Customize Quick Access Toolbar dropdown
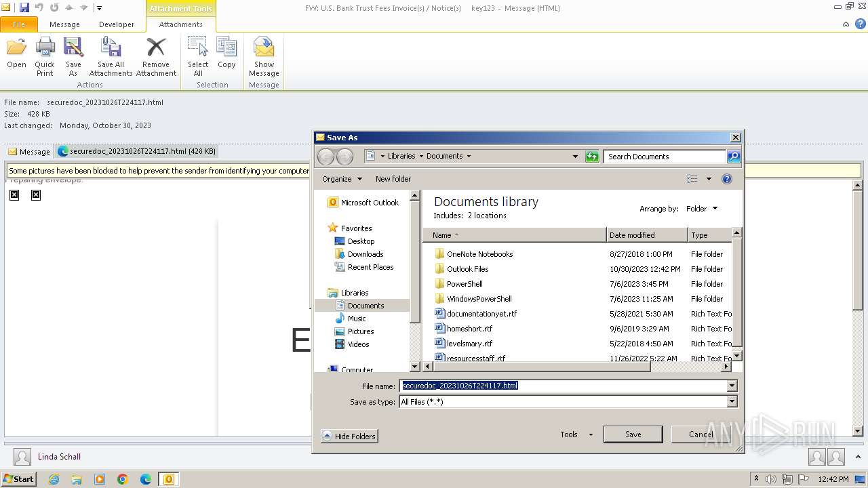 click(x=99, y=7)
